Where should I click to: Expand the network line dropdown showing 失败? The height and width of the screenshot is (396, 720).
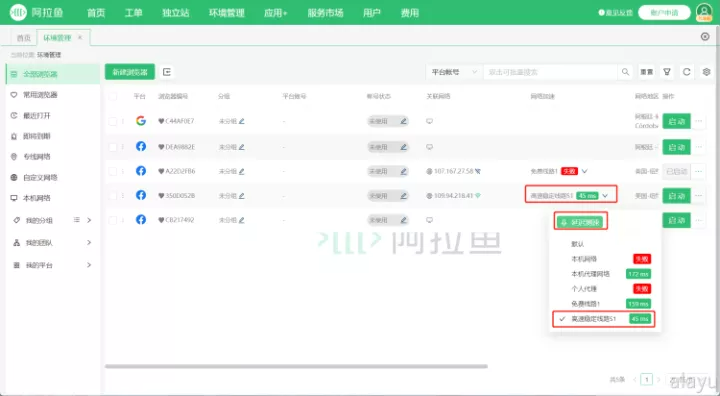pos(585,171)
